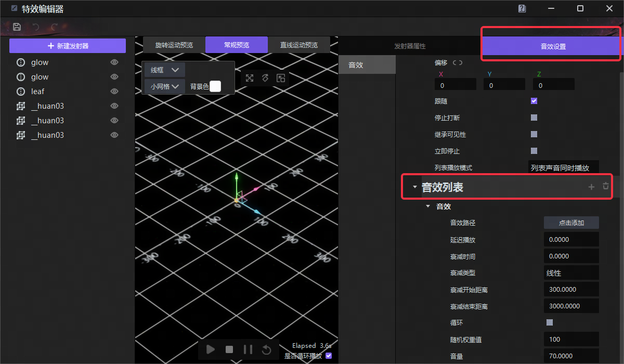Toggle the 是否循环播放 checkbox
The height and width of the screenshot is (364, 624).
point(328,356)
